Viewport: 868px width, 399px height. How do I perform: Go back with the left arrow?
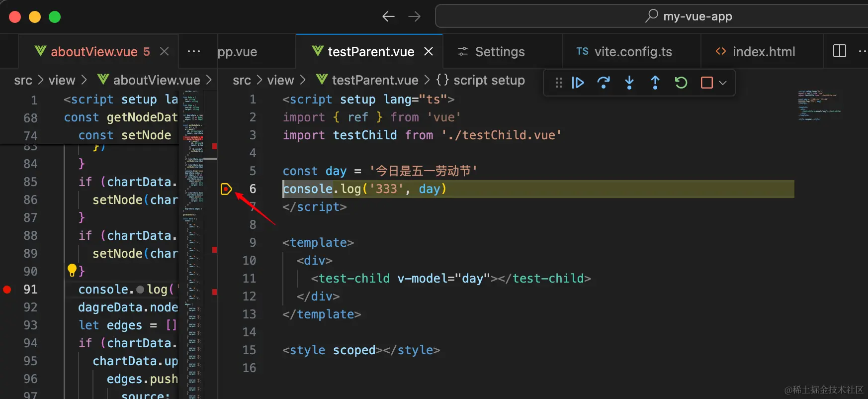[x=388, y=16]
